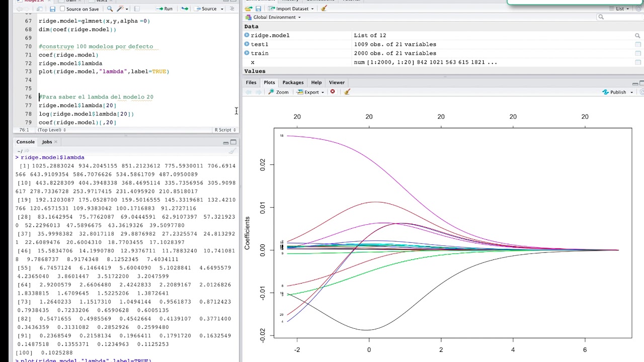Open the Publish dropdown arrow in the Plots pane
This screenshot has height=362, width=644.
[x=631, y=93]
